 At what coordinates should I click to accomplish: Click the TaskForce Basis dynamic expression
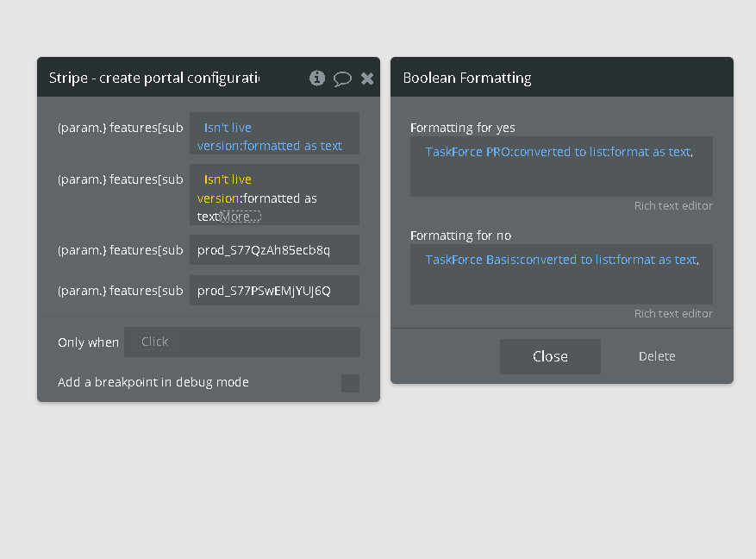[471, 260]
